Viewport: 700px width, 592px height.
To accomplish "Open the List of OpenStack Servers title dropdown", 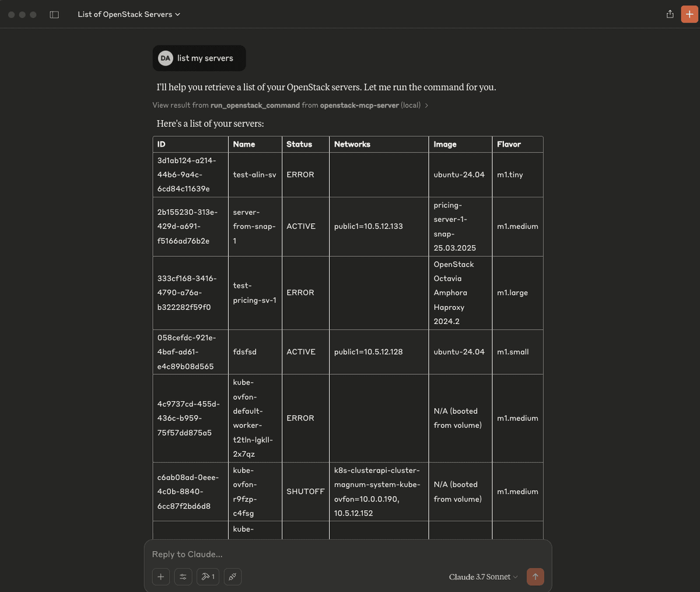I will pos(129,15).
